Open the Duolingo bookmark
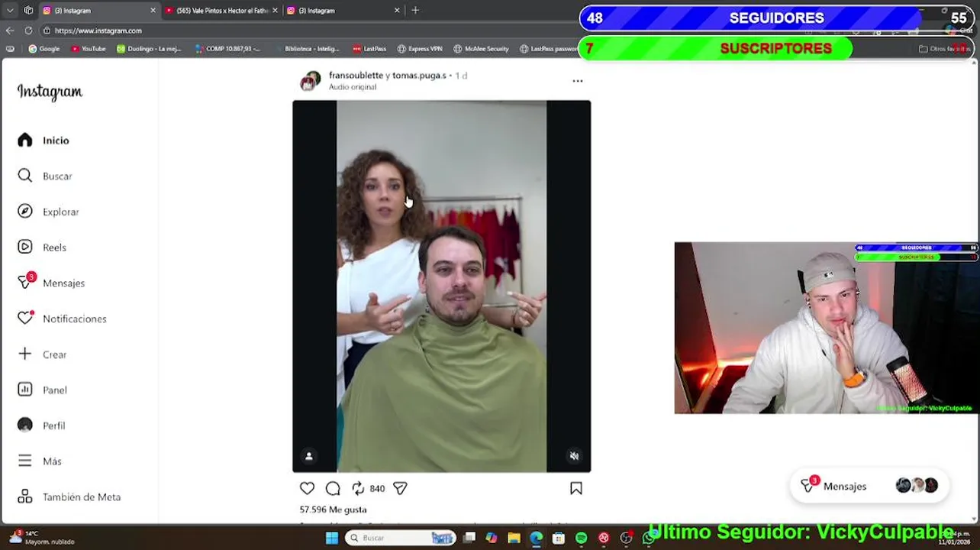The image size is (980, 550). (150, 49)
